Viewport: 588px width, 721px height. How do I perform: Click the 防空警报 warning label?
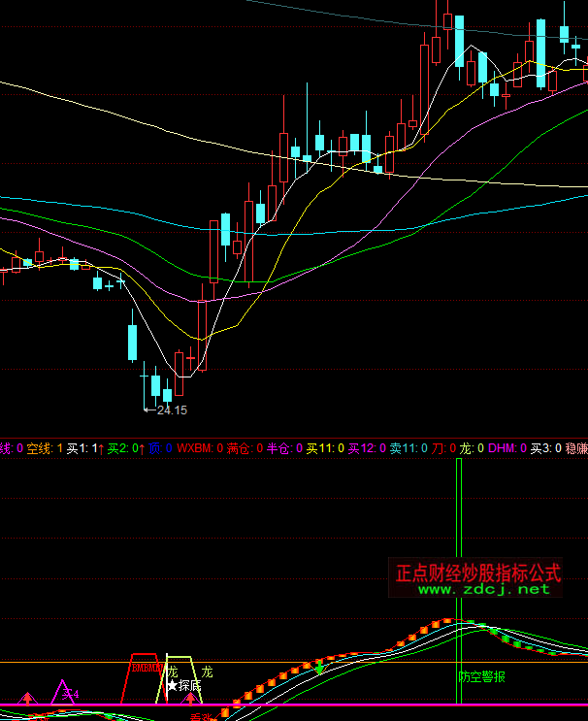(481, 677)
